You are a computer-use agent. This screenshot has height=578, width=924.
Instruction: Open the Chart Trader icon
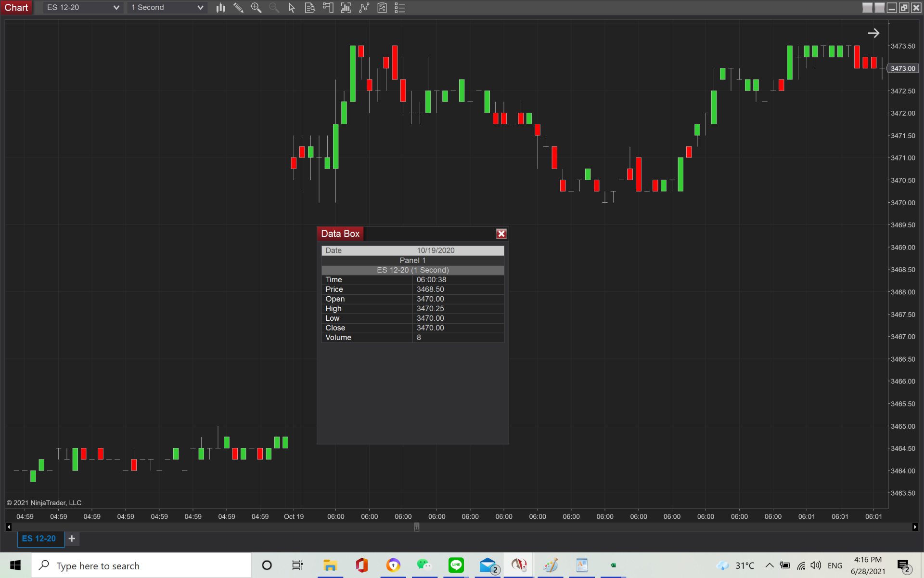(x=328, y=8)
